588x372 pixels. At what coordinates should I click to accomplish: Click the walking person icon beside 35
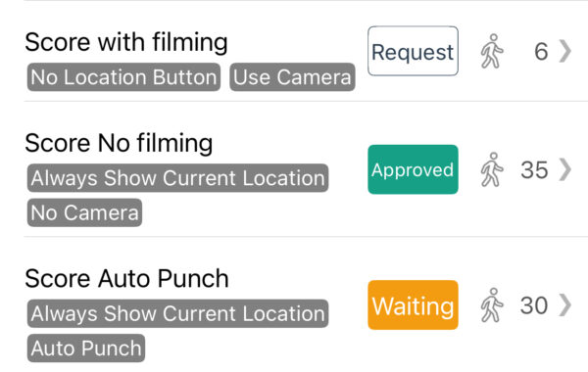492,169
